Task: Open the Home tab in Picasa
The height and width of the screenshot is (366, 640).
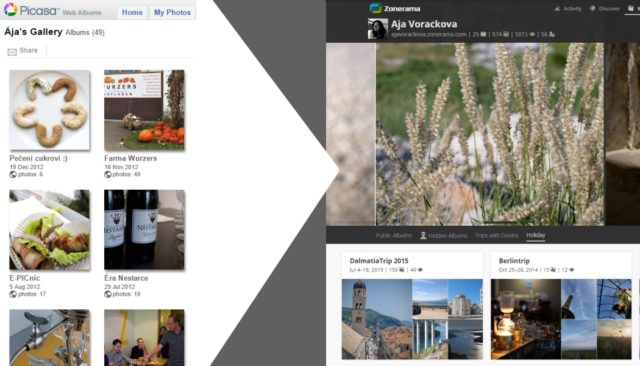Action: tap(132, 12)
